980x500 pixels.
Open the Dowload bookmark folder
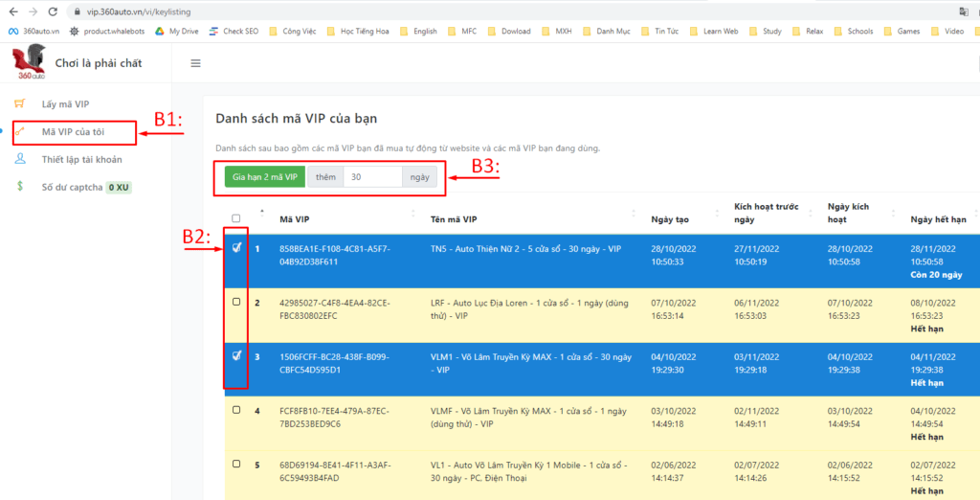(509, 31)
